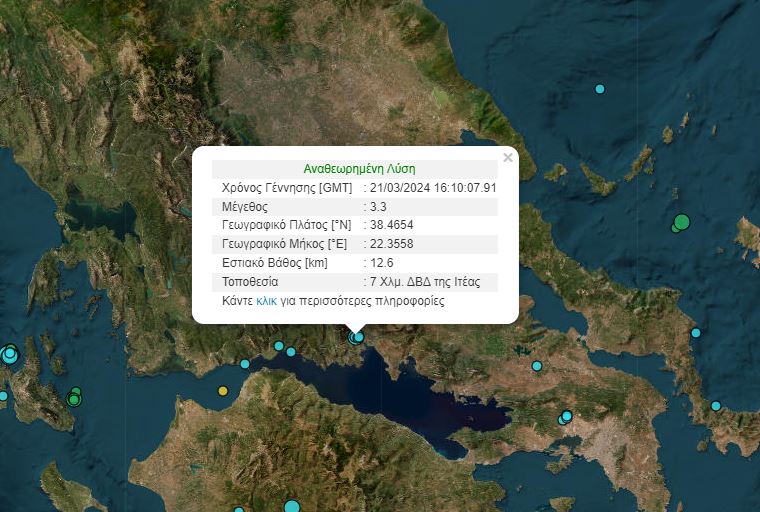This screenshot has height=512, width=760.
Task: Click the latitude value '38.4654'
Action: pyautogui.click(x=392, y=225)
